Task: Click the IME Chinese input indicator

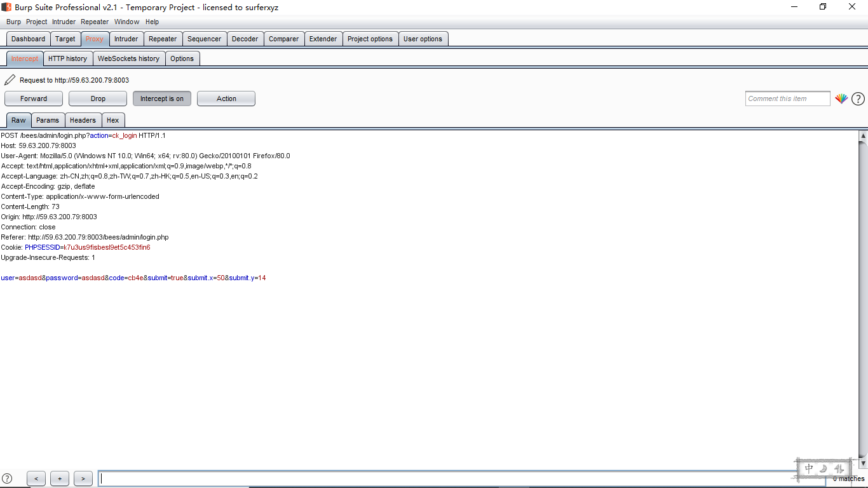Action: (x=809, y=468)
